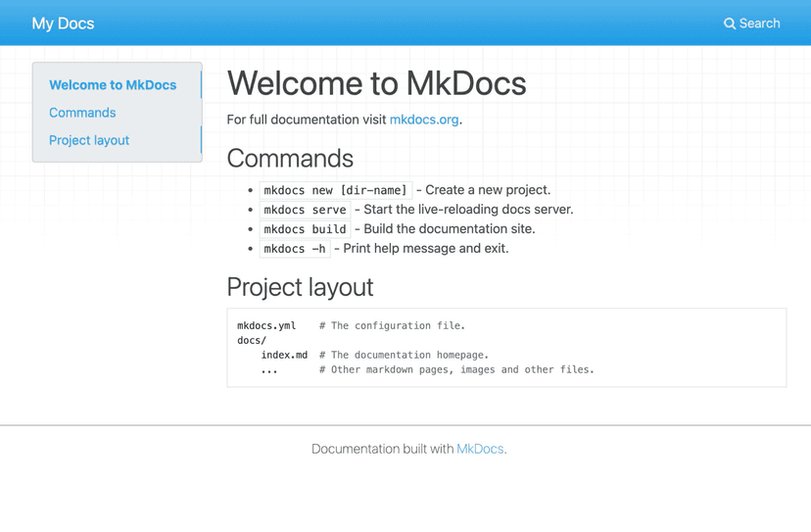Click the magnifying glass search icon
The image size is (811, 532).
tap(730, 24)
